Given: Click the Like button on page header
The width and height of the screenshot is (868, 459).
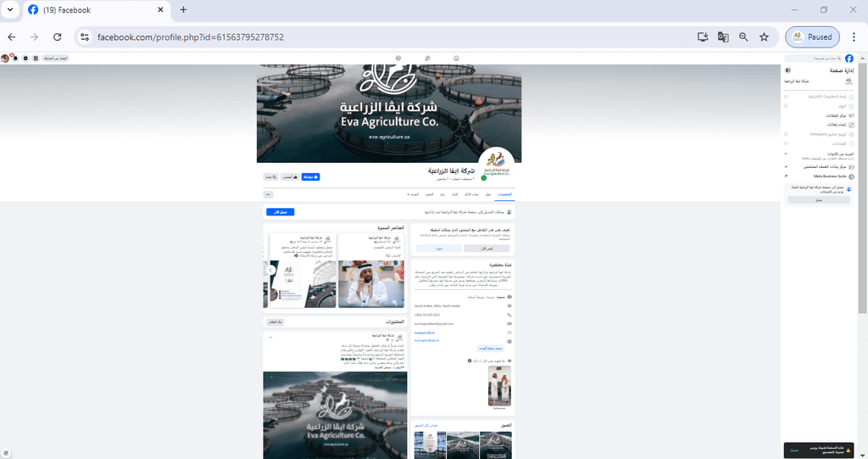Looking at the screenshot, I should point(290,176).
